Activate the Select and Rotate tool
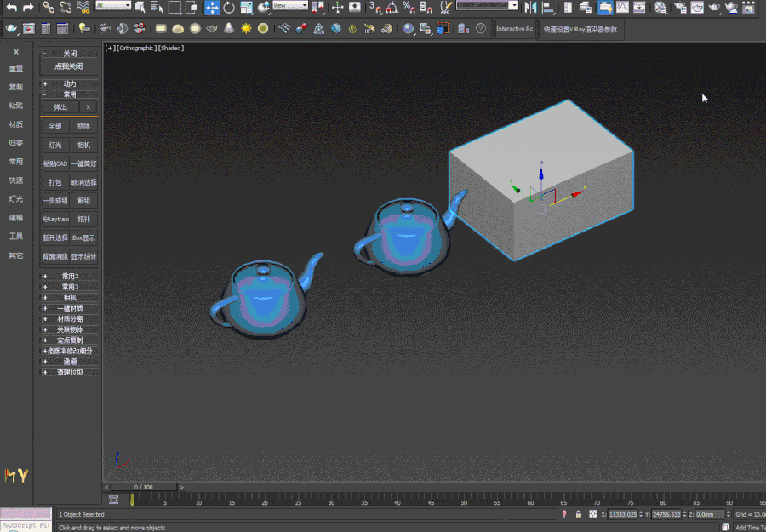 [229, 7]
